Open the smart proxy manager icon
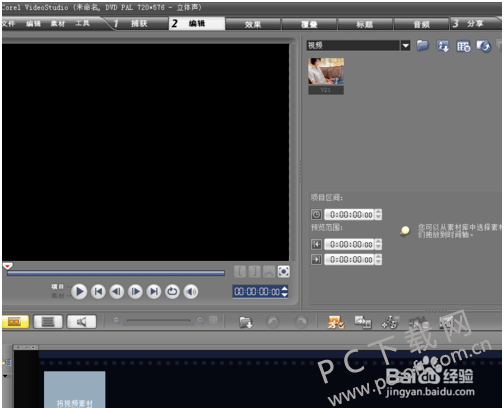 pos(336,322)
